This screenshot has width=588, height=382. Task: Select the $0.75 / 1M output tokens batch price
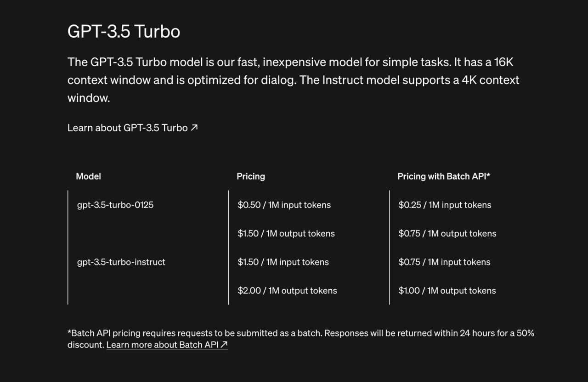click(x=447, y=233)
